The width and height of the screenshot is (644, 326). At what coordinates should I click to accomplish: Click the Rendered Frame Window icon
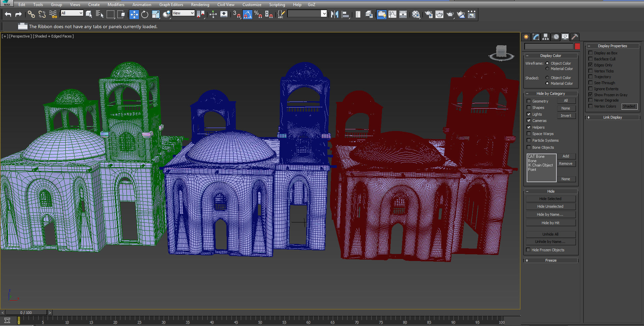(439, 14)
